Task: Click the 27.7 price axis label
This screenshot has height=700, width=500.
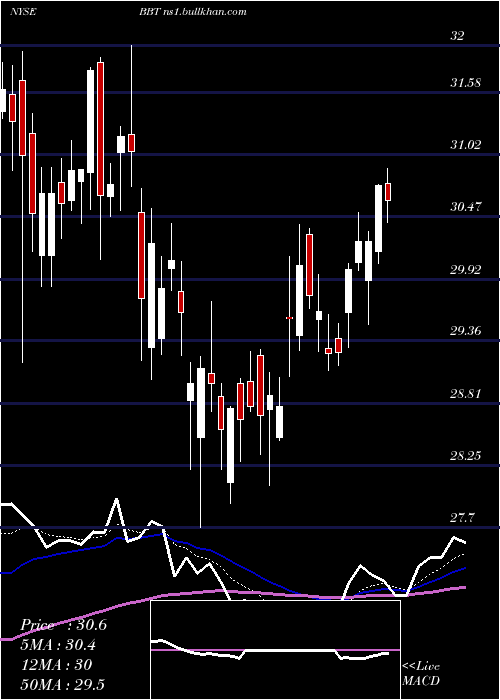Action: pos(462,518)
